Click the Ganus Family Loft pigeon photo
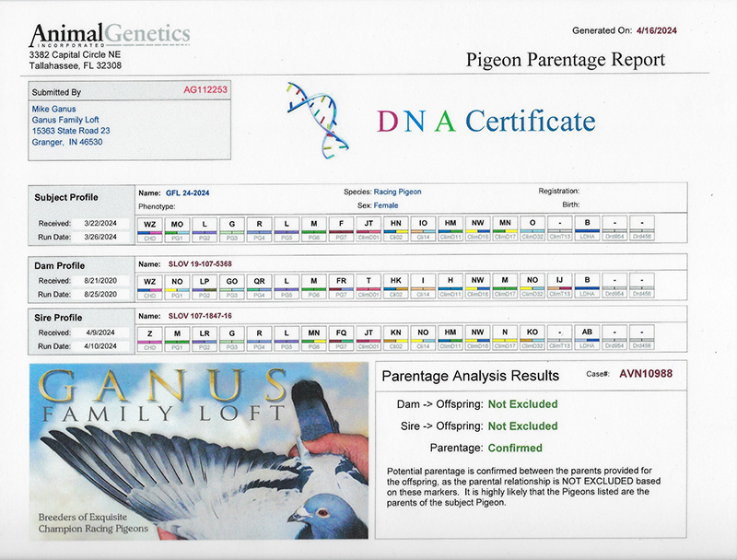Viewport: 737px width, 560px height. [x=199, y=451]
